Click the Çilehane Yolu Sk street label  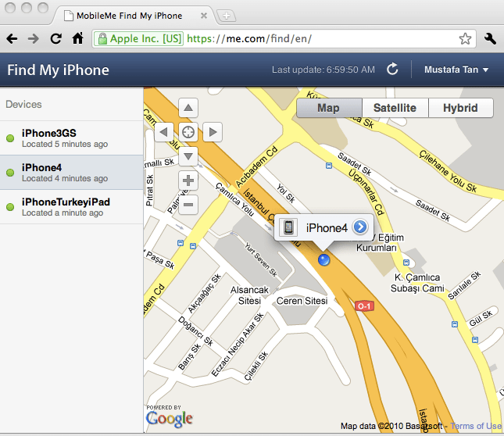tap(449, 171)
